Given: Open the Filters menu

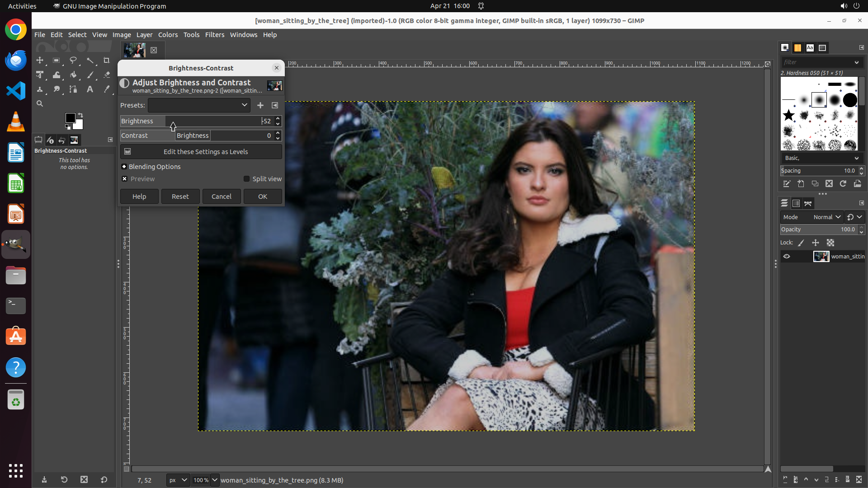Looking at the screenshot, I should coord(214,35).
